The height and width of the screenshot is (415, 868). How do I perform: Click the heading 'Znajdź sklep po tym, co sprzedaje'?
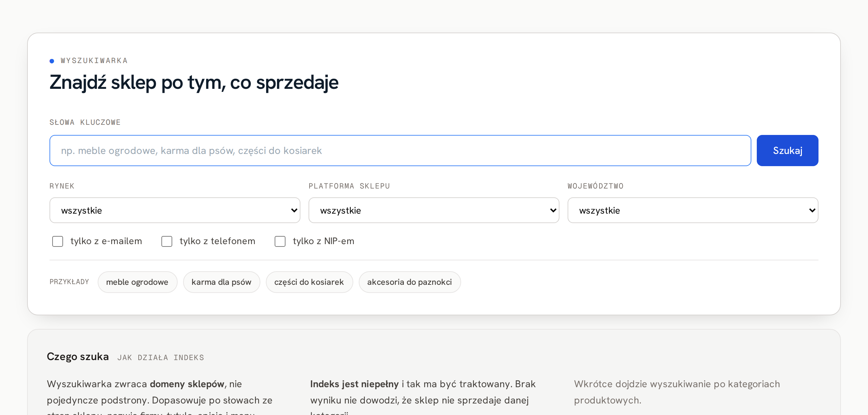(194, 82)
